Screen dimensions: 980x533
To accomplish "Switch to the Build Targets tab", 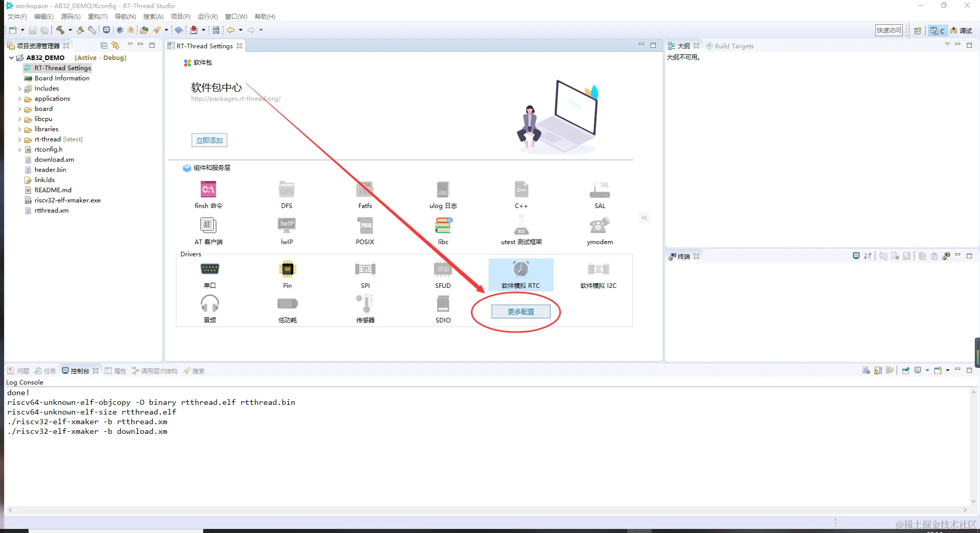I will 730,46.
